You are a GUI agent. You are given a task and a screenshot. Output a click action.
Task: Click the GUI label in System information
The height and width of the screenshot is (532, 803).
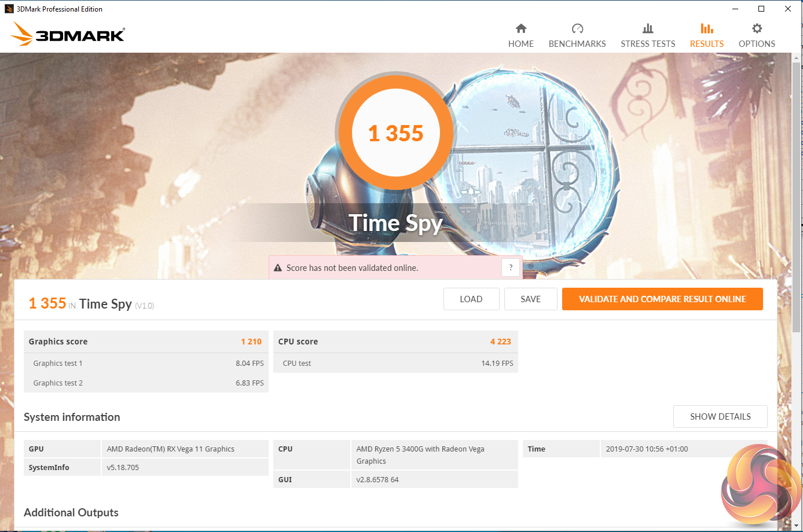click(285, 480)
